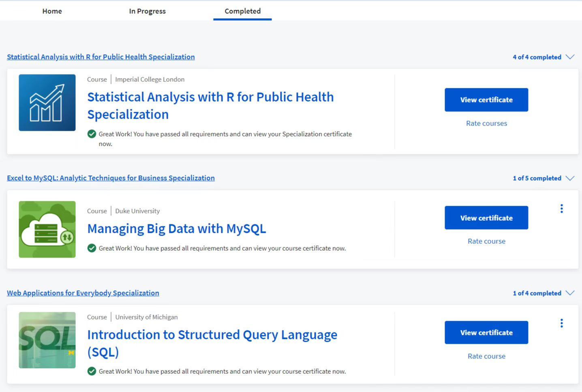Switch to the In Progress tab
Screen dimensions: 582x392
pyautogui.click(x=147, y=11)
